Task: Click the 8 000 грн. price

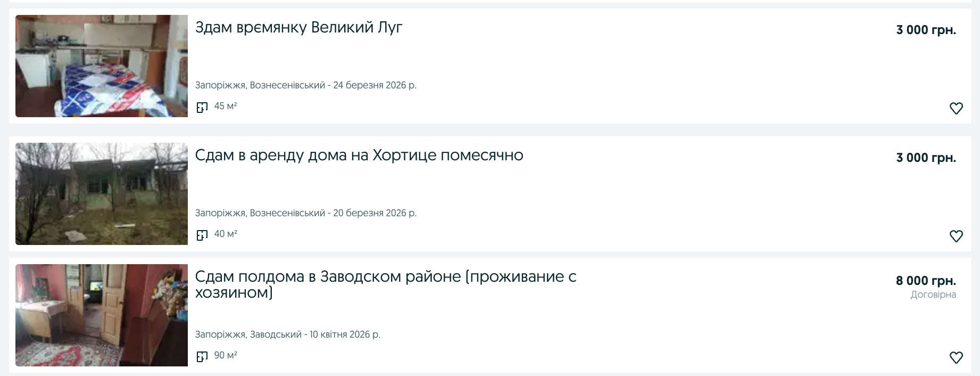Action: pos(926,281)
